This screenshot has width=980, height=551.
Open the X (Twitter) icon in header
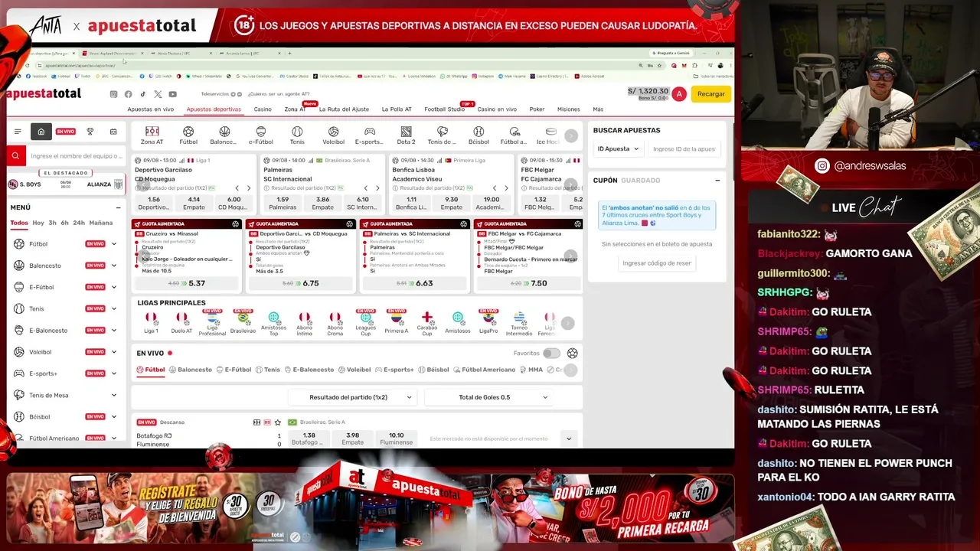(158, 94)
